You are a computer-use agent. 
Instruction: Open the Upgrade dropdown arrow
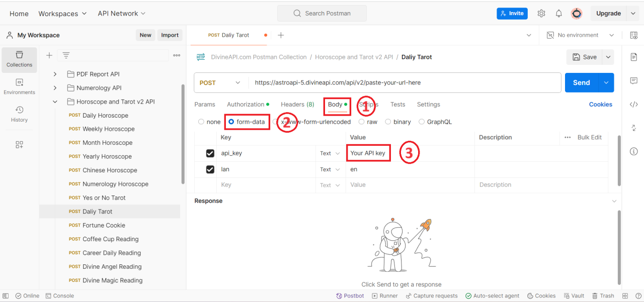[x=633, y=14]
